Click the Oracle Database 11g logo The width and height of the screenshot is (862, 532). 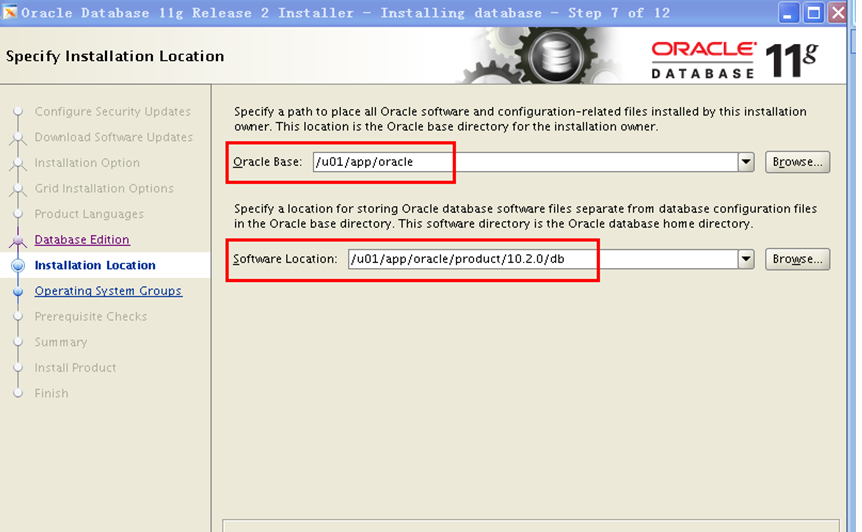point(735,59)
